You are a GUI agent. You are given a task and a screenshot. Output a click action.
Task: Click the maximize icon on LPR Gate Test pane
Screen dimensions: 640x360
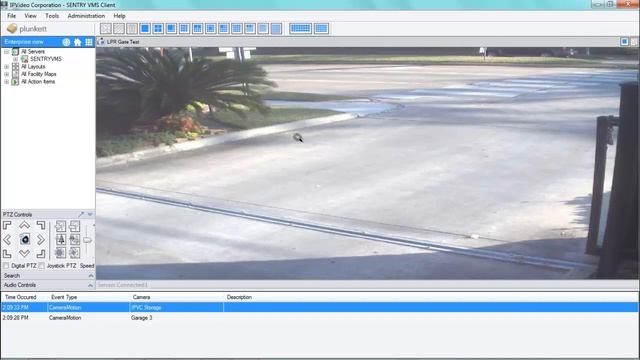tap(624, 42)
